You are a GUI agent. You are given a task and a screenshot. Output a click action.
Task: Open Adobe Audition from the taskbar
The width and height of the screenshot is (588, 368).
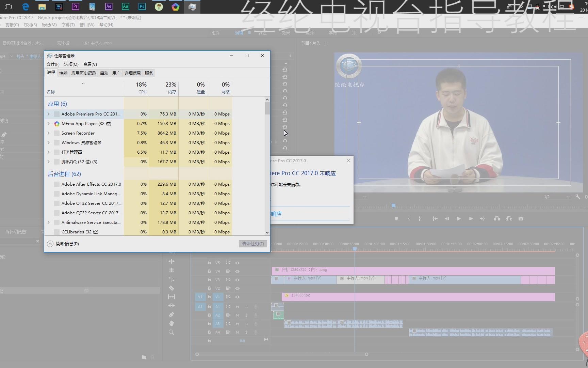click(x=126, y=6)
